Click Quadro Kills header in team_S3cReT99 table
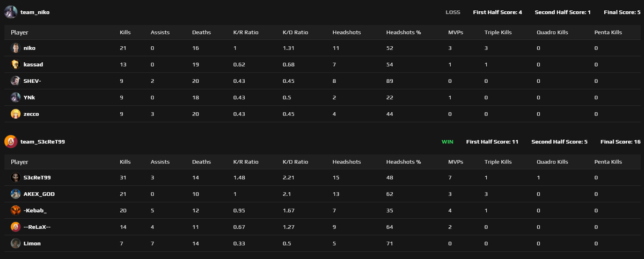The height and width of the screenshot is (259, 644). (552, 162)
